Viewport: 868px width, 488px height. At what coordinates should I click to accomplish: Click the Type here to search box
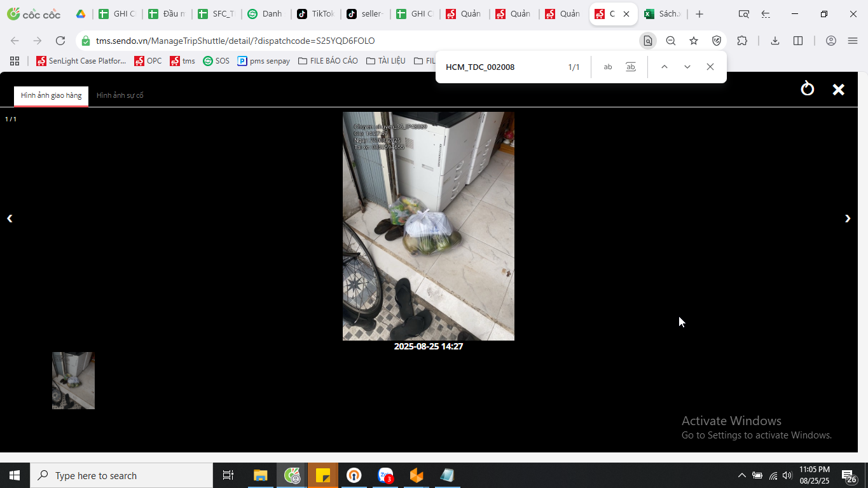click(121, 475)
